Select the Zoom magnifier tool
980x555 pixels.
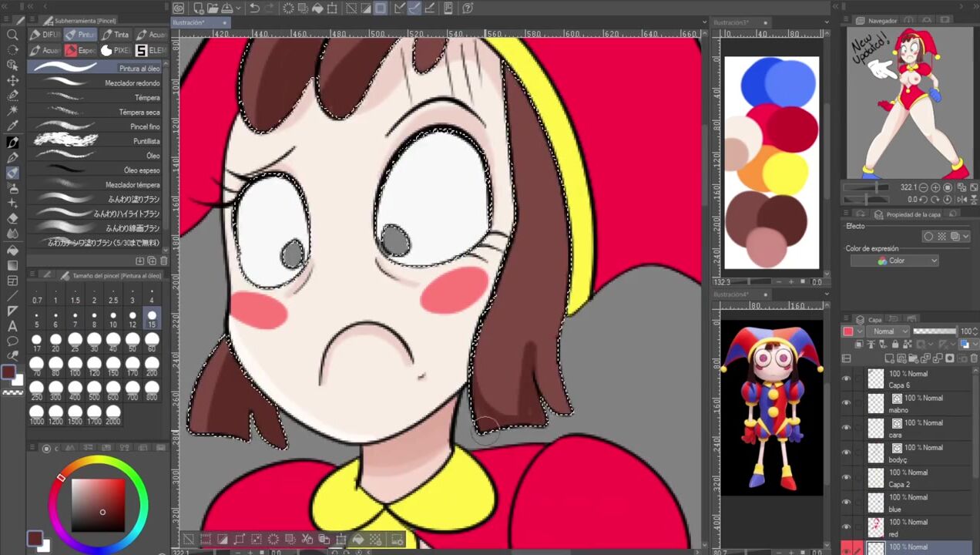12,35
